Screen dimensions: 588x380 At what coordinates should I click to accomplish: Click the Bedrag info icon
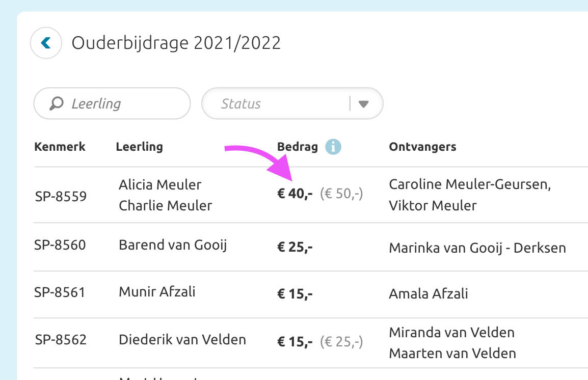[333, 147]
